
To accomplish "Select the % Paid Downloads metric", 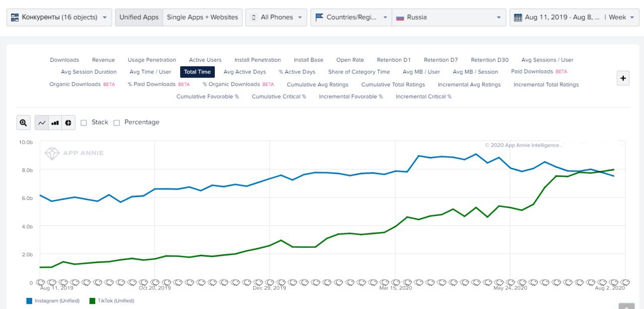I will coord(158,84).
